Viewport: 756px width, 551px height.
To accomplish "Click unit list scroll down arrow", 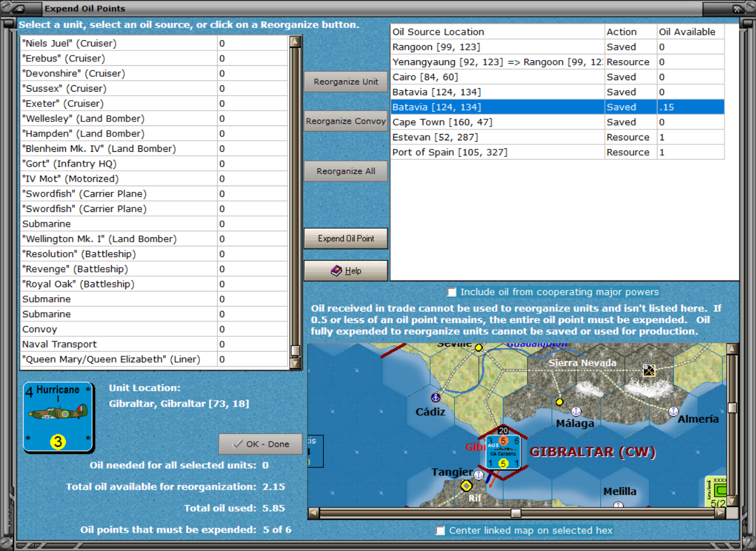I will tap(296, 363).
